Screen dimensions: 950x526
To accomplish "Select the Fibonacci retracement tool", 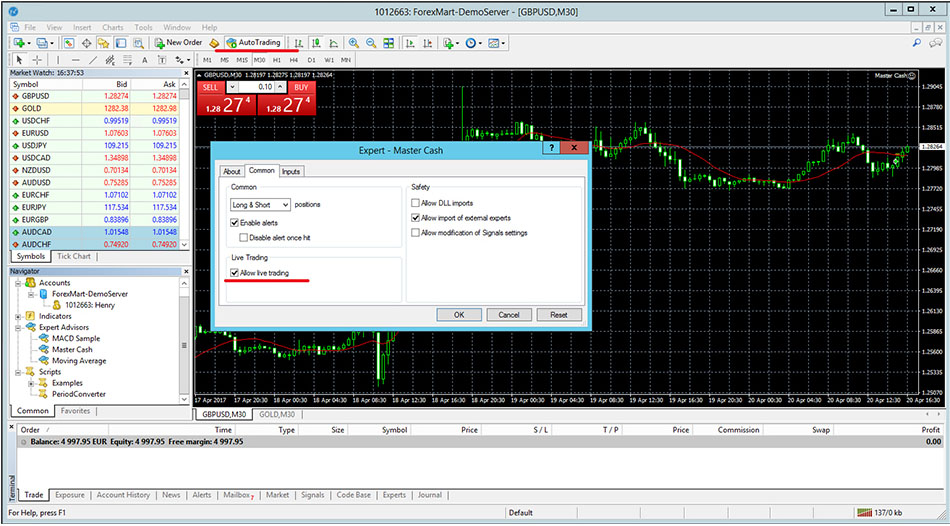I will coord(127,60).
